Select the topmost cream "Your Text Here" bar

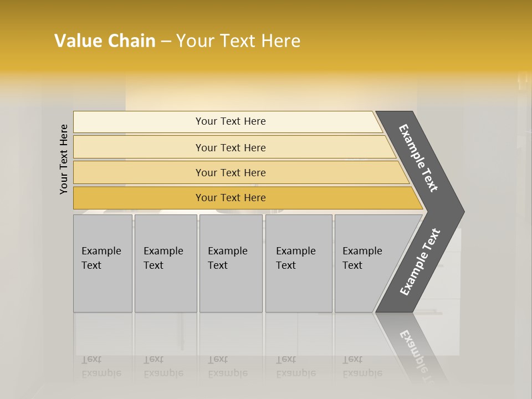tap(231, 121)
